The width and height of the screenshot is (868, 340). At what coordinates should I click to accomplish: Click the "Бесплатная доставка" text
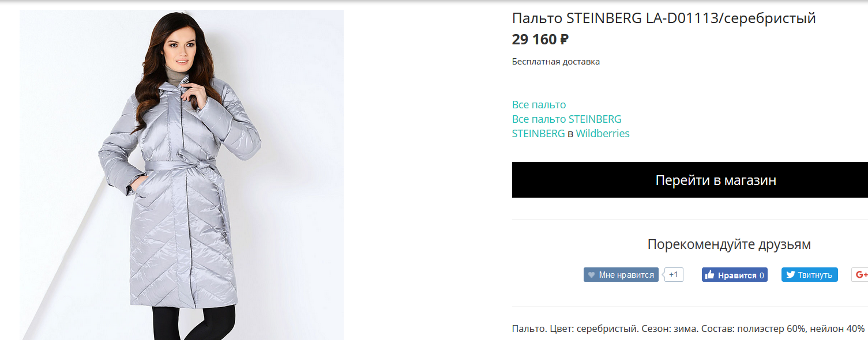click(555, 62)
